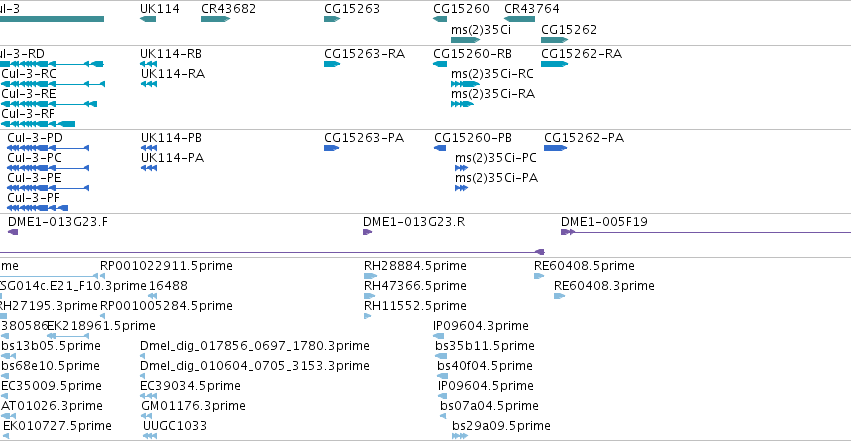Click the UK114 gene label
The image size is (851, 441).
(160, 9)
